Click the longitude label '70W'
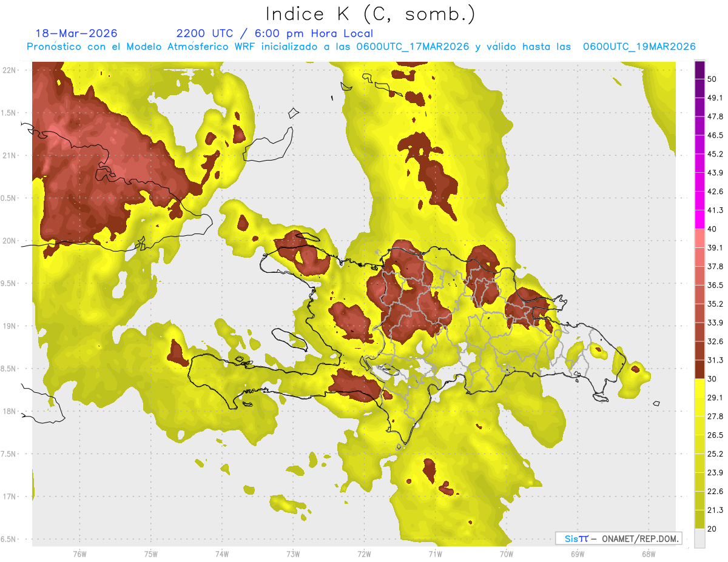 pos(507,554)
